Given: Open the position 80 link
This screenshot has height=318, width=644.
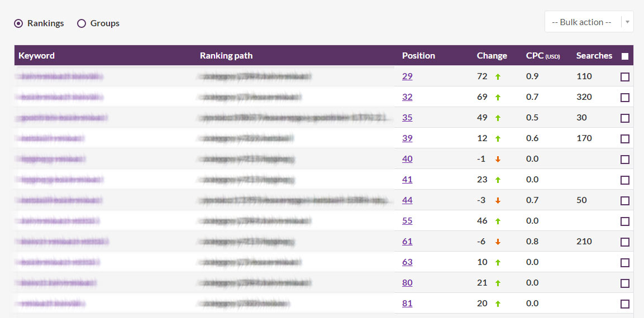Looking at the screenshot, I should 407,283.
